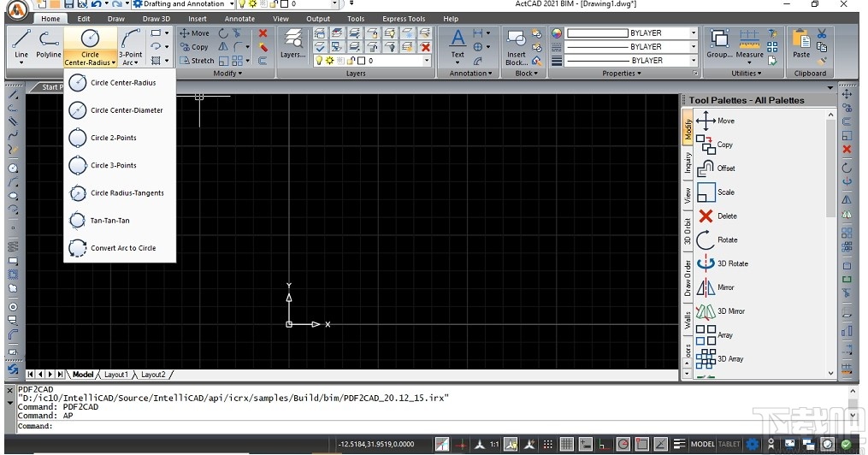Toggle polar tracking circle icon in status bar
This screenshot has height=455, width=868.
pyautogui.click(x=623, y=444)
